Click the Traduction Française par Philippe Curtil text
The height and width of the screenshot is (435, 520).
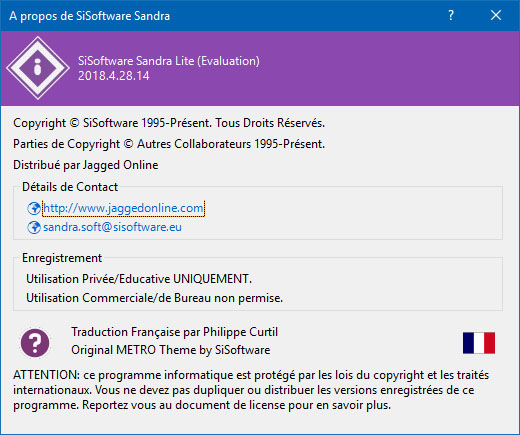pos(174,332)
